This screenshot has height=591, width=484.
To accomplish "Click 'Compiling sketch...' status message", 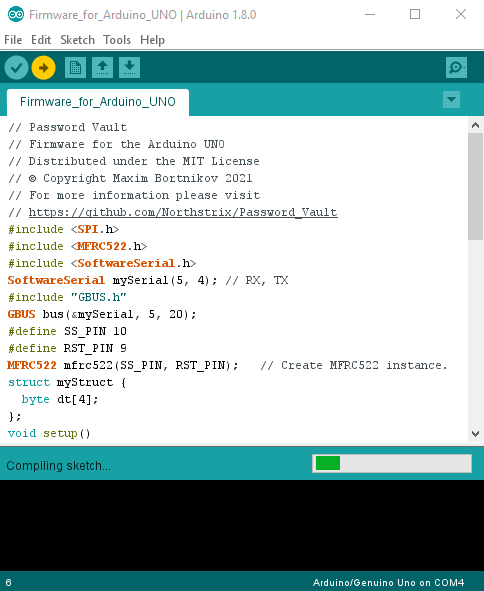I will pos(58,466).
